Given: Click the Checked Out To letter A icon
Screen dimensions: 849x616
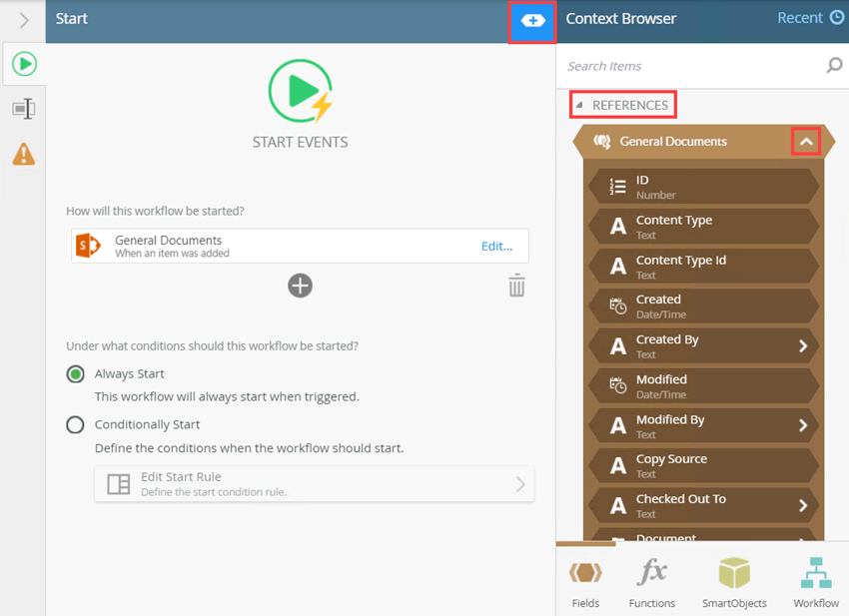Looking at the screenshot, I should [x=618, y=506].
